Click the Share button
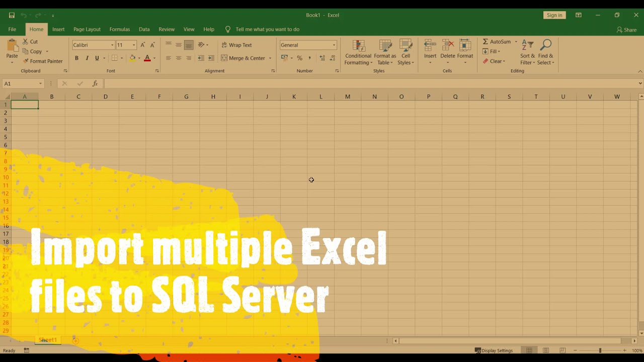The height and width of the screenshot is (362, 644). pos(626,30)
